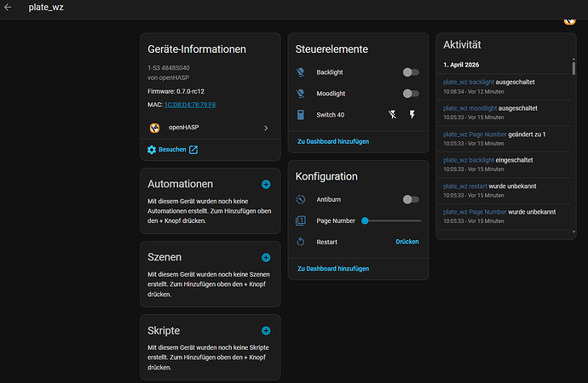Open plate_wz Page Number geändert zu 1 link
Viewport: 588px width, 383px height.
coord(475,134)
